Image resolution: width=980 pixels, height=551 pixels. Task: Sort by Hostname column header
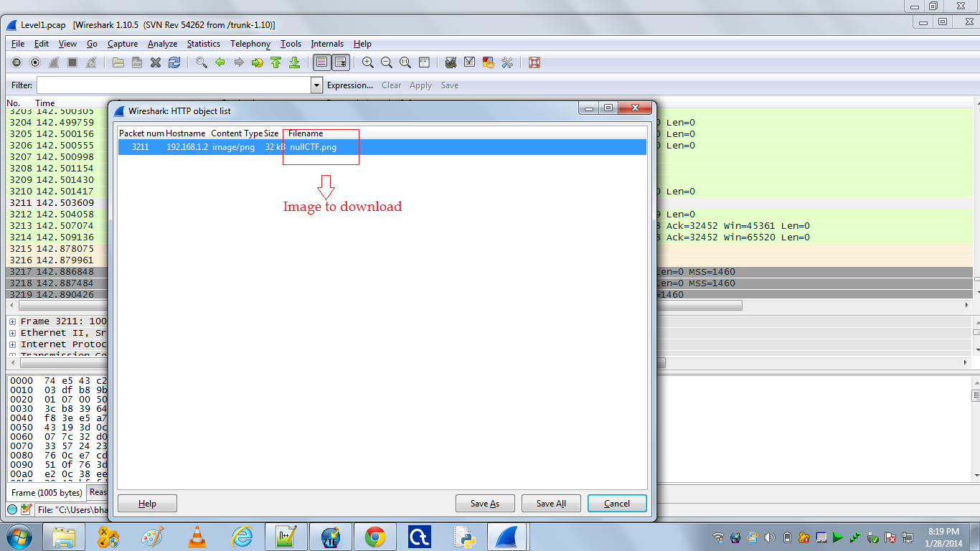[186, 133]
